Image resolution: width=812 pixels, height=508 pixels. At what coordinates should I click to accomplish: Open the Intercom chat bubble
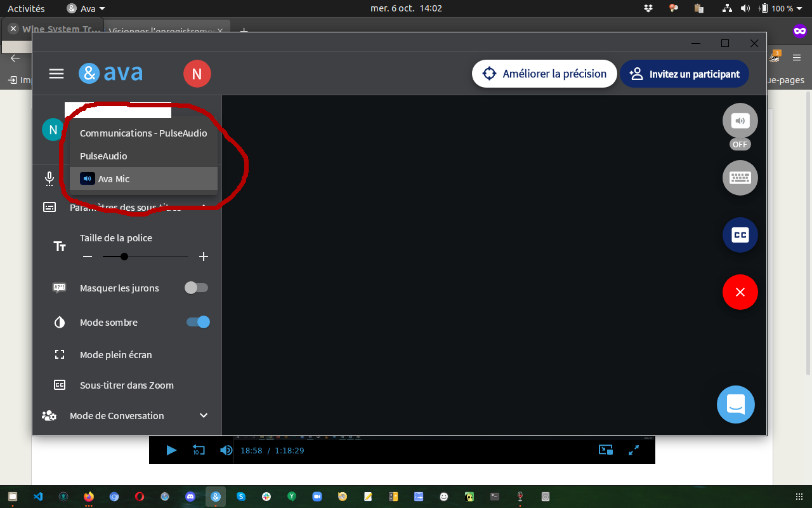(736, 404)
